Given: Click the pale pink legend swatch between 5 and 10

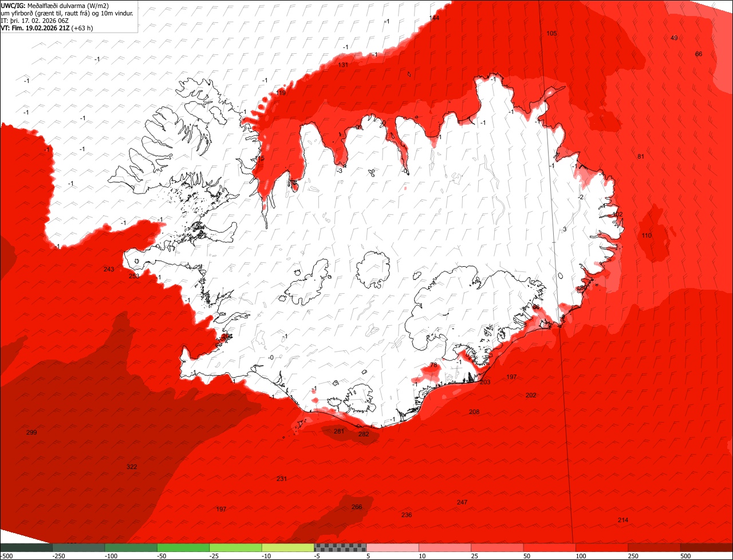Looking at the screenshot, I should [392, 547].
